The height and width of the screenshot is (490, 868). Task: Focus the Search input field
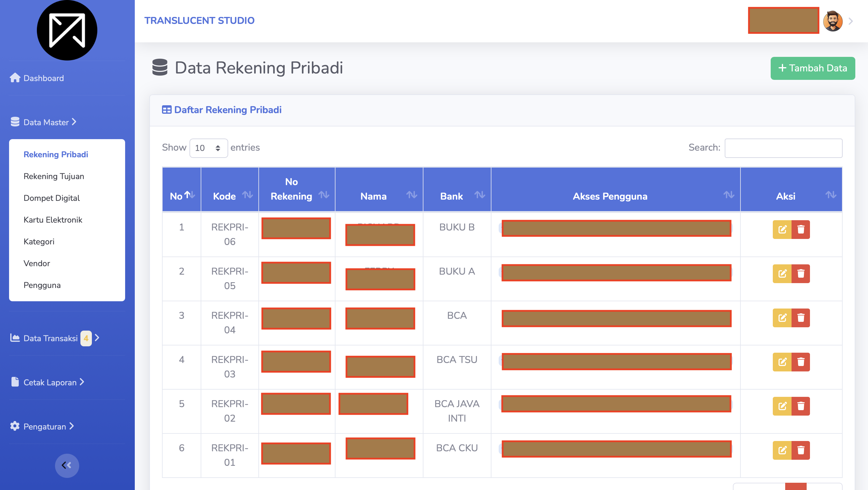[783, 148]
